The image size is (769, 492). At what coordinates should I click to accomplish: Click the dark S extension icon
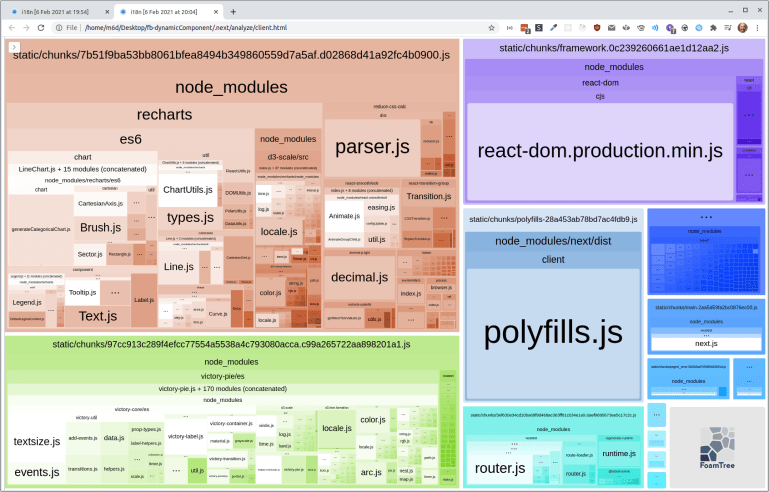point(539,28)
